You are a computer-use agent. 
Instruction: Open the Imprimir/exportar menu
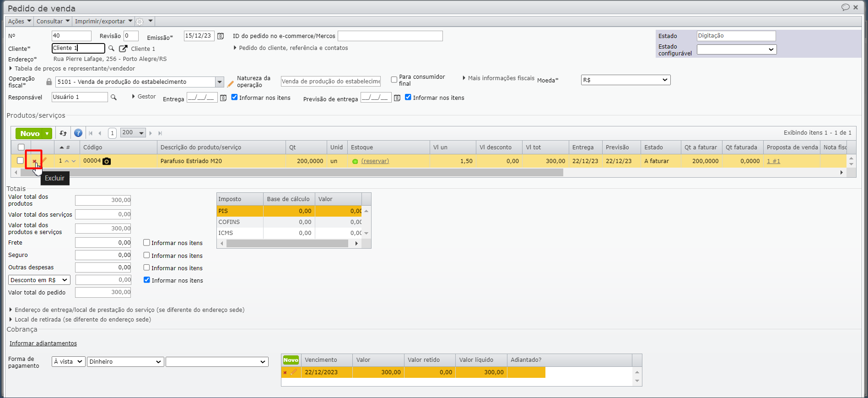point(103,22)
